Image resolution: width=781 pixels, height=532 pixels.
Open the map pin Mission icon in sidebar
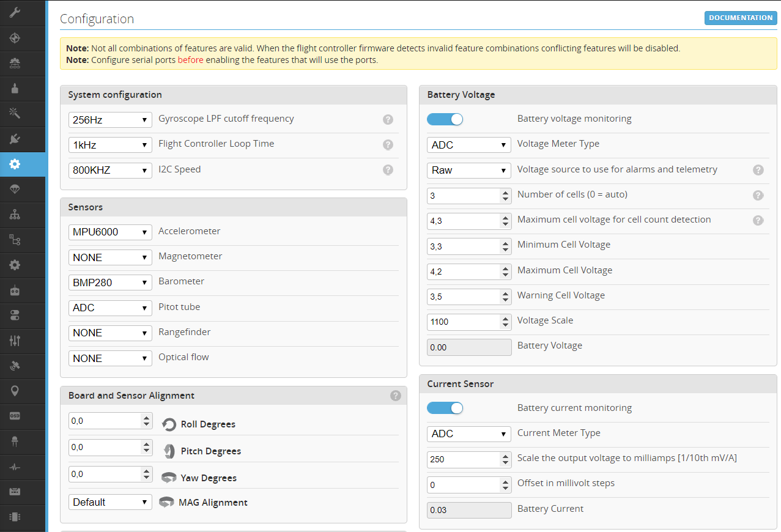point(15,391)
